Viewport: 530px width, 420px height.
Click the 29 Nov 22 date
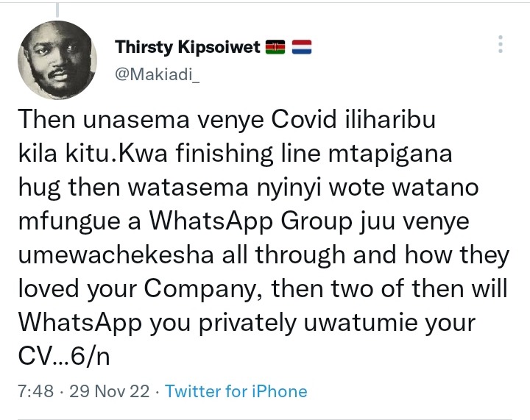[110, 391]
